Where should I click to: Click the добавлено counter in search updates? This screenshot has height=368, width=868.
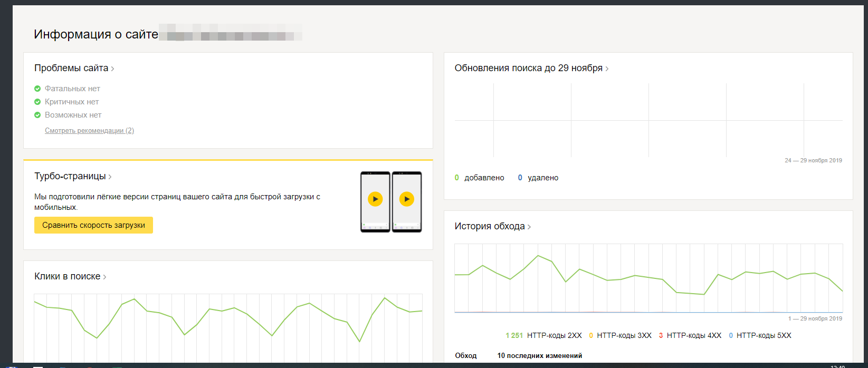pos(479,178)
